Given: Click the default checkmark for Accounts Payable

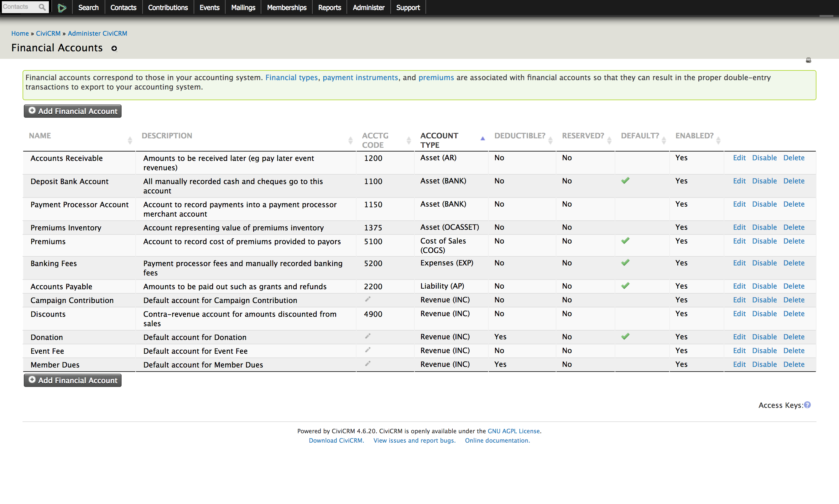Looking at the screenshot, I should (625, 285).
